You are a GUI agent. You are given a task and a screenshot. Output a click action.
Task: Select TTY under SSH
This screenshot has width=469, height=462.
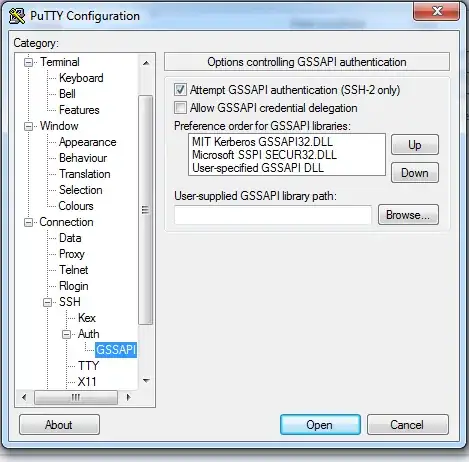point(88,366)
